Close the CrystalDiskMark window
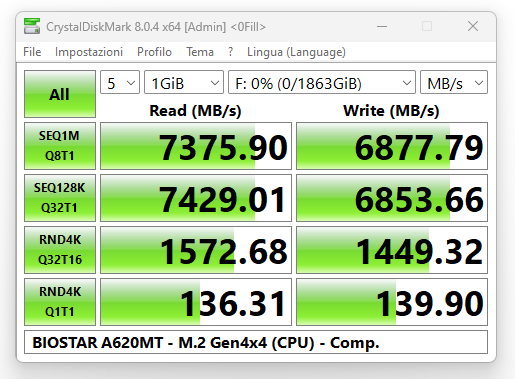Image resolution: width=515 pixels, height=379 pixels. tap(473, 26)
